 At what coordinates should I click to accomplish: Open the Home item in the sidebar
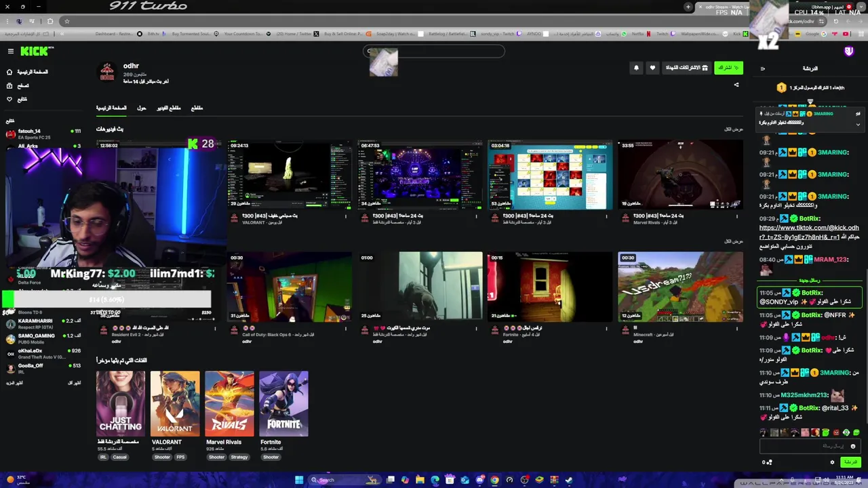[27, 72]
